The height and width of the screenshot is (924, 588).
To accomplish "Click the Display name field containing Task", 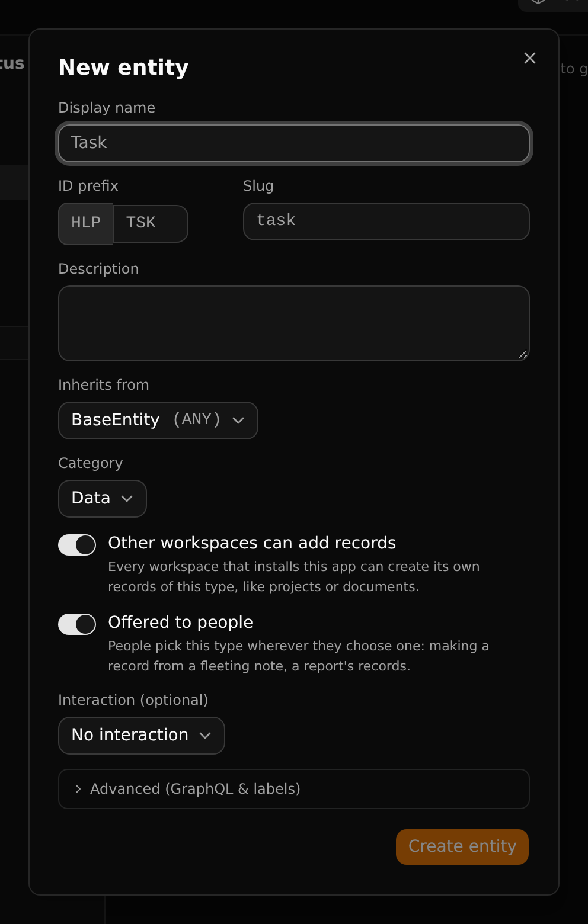I will [294, 143].
